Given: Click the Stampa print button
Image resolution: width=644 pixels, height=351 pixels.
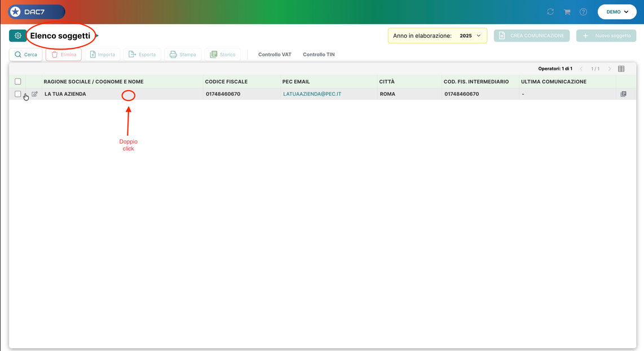Looking at the screenshot, I should pos(183,55).
